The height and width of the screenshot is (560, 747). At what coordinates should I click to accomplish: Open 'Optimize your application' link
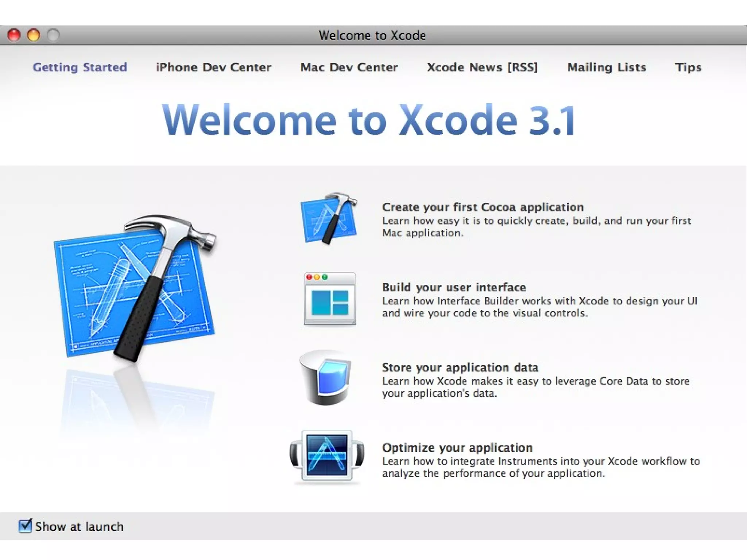point(457,448)
